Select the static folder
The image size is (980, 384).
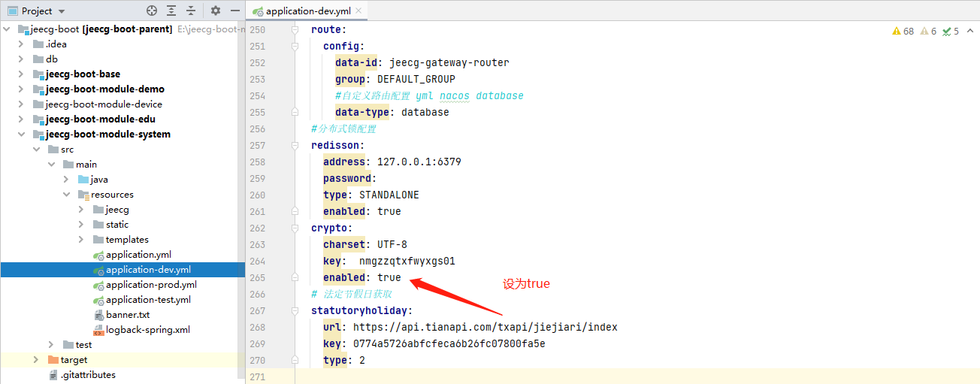tap(117, 224)
